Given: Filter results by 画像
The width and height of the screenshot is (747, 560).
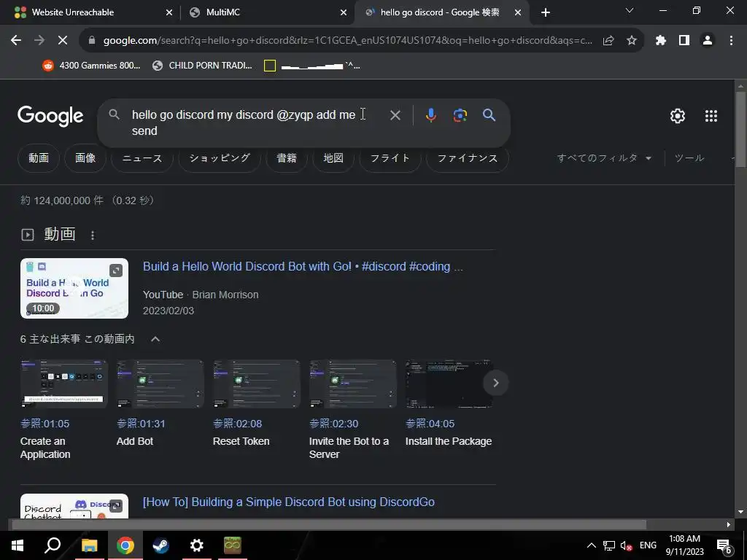Looking at the screenshot, I should click(85, 158).
